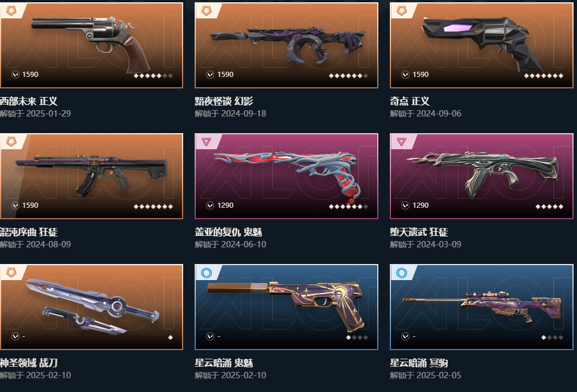
Task: Click the 星云暗涌 冥驹 skin name
Action: (x=419, y=363)
